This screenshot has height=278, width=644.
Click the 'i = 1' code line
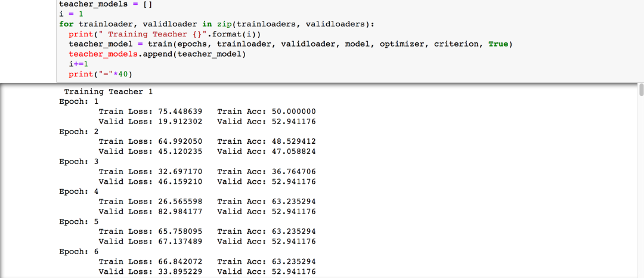[x=71, y=14]
